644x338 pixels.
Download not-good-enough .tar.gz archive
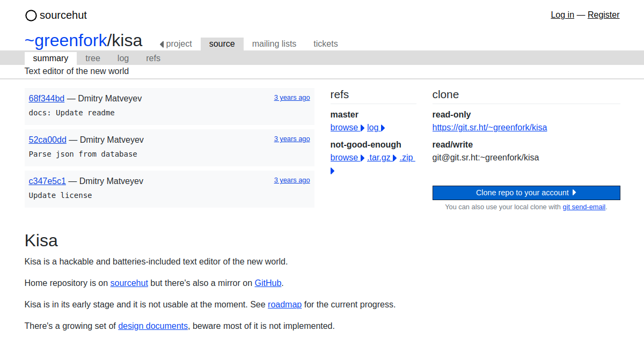click(382, 157)
